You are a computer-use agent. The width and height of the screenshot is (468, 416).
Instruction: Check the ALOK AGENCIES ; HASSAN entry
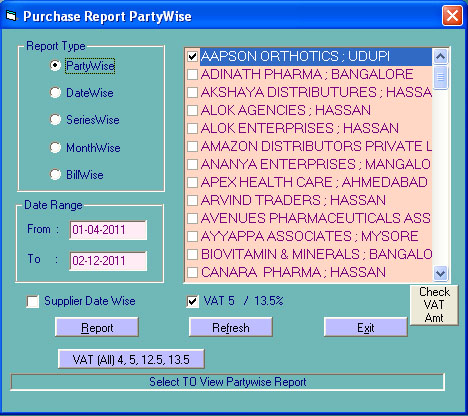click(x=192, y=110)
